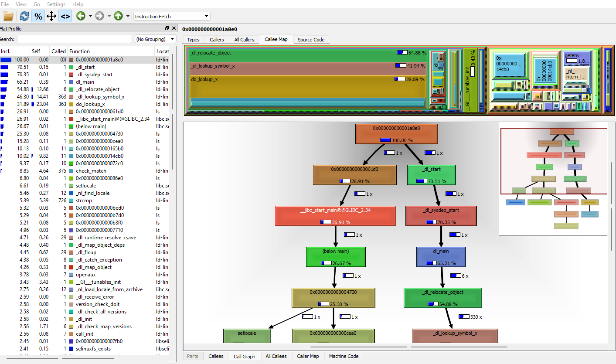This screenshot has width=616, height=364.
Task: Open the Settings menu
Action: 56,4
